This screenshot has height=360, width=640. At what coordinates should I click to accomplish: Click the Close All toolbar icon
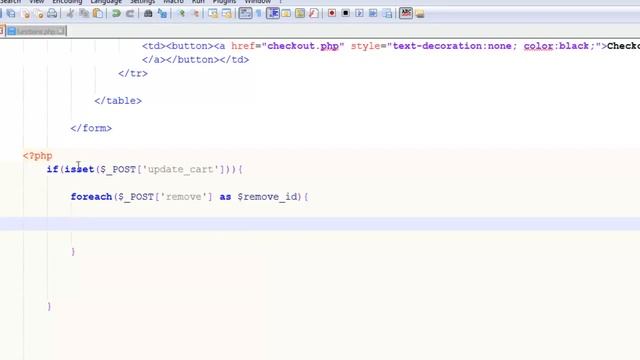click(x=39, y=13)
